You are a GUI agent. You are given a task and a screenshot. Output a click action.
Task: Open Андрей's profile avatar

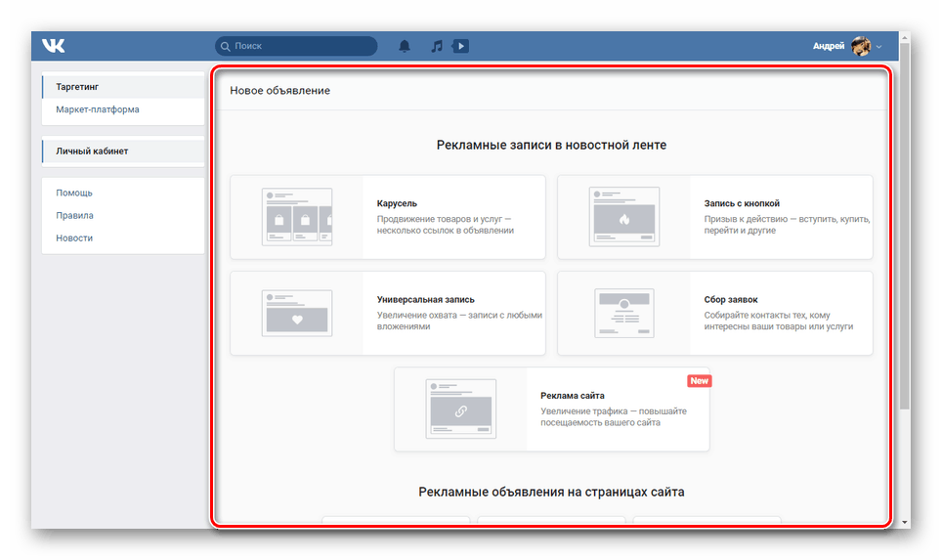click(861, 46)
